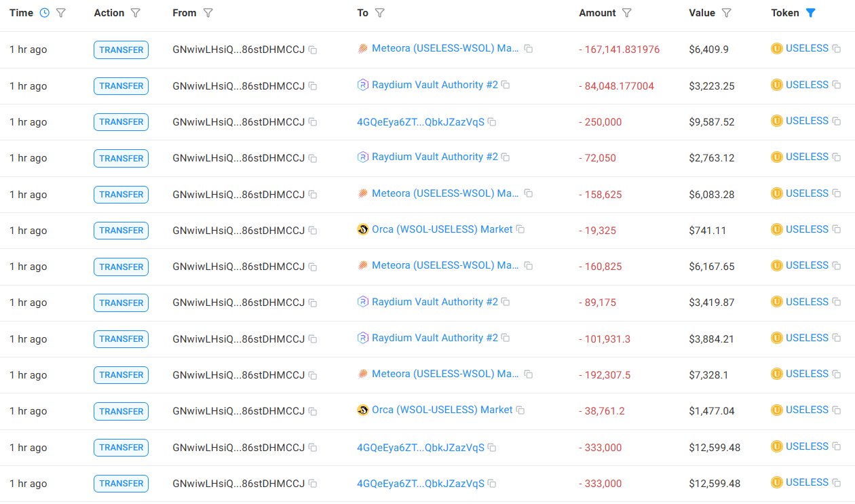Copy USELESS token address in the $6,409.9 row
This screenshot has width=855, height=504.
836,50
